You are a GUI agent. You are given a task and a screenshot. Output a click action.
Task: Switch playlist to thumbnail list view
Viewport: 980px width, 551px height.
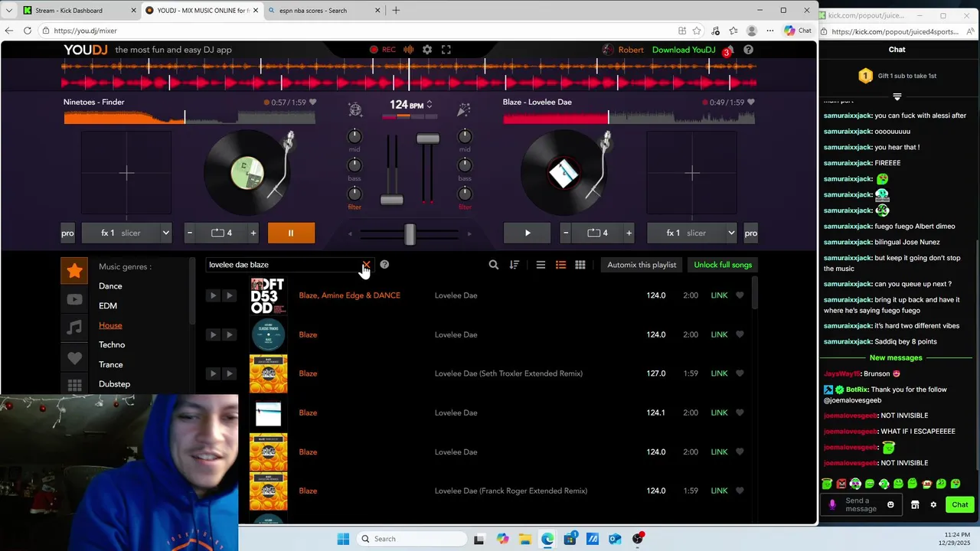pyautogui.click(x=560, y=265)
